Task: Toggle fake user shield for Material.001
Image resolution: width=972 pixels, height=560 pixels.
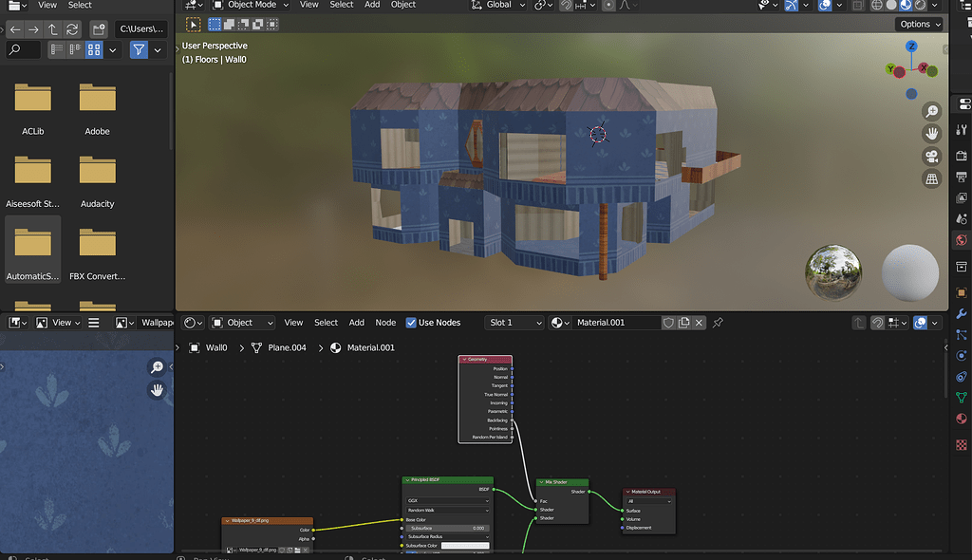Action: 668,323
